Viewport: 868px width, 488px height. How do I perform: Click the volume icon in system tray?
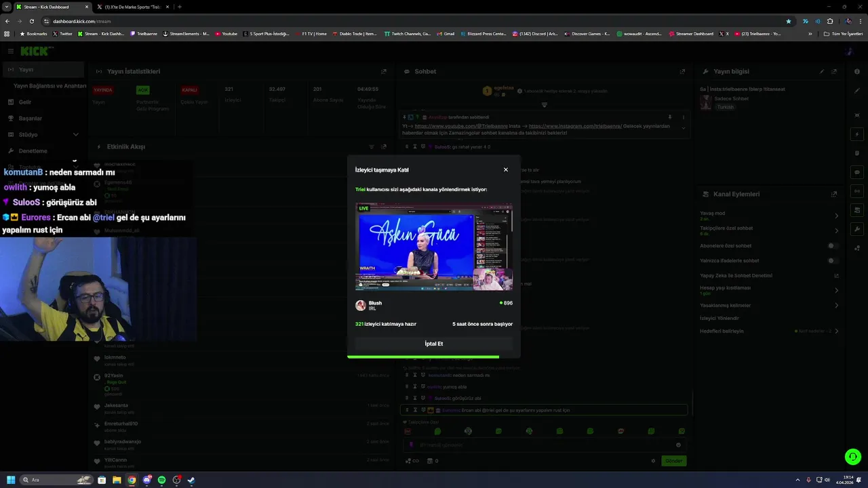[x=827, y=480]
